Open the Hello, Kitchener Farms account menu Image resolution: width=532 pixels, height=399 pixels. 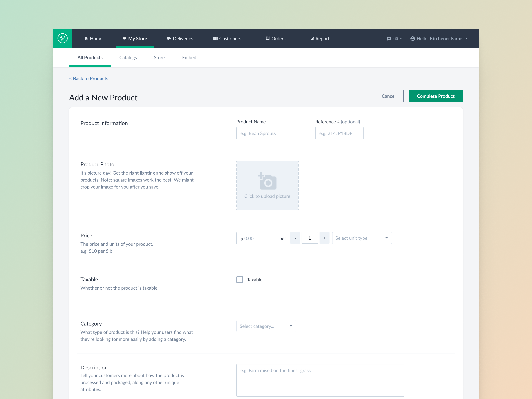click(x=439, y=38)
